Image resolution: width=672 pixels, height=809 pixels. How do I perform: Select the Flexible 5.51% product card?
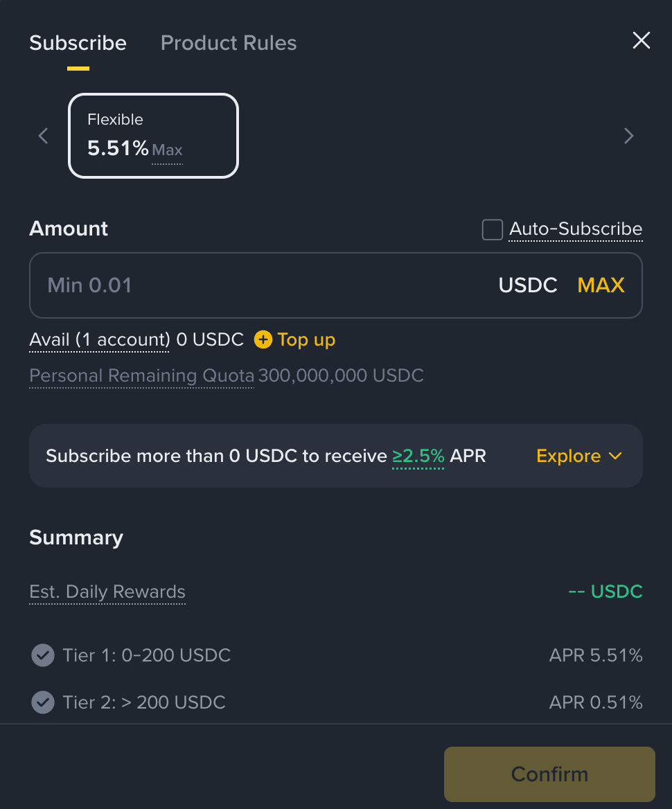153,136
